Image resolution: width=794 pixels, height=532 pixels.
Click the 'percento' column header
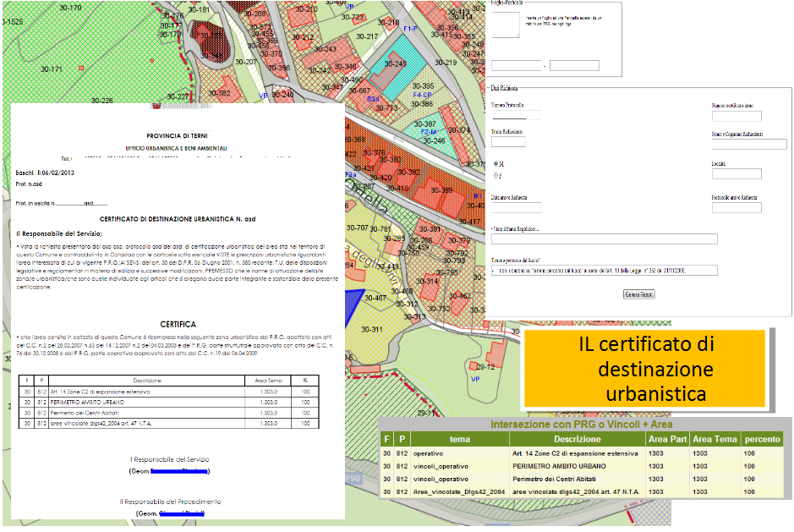(763, 439)
